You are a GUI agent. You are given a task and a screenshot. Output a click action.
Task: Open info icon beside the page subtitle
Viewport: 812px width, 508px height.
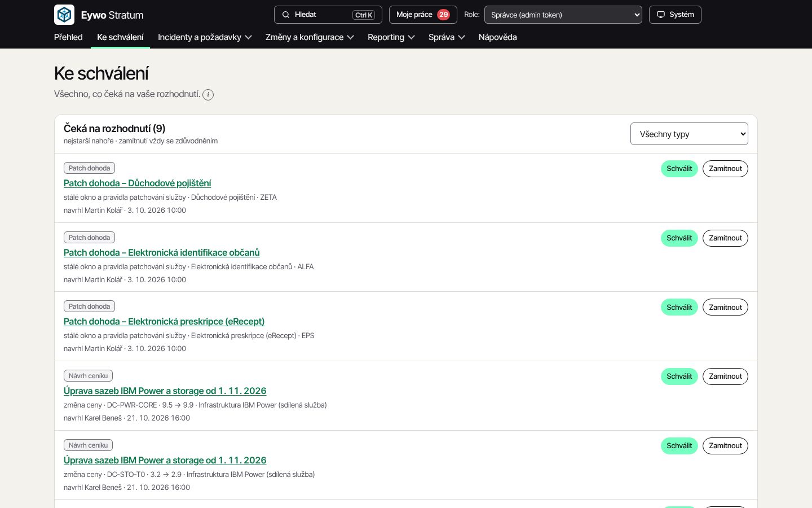point(208,95)
